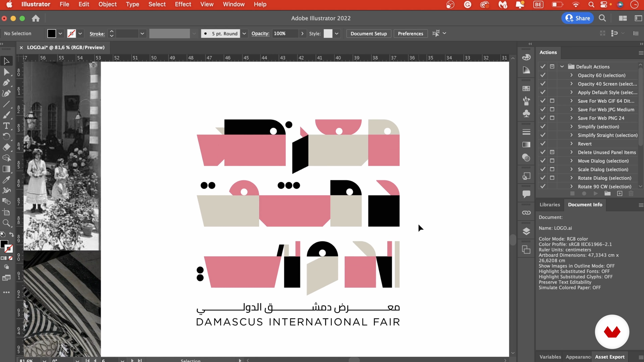Select the Zoom tool magnifier
The height and width of the screenshot is (362, 644).
(x=7, y=223)
